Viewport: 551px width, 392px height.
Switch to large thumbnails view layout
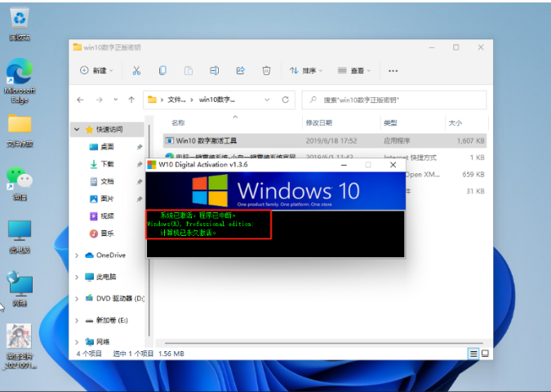(484, 354)
